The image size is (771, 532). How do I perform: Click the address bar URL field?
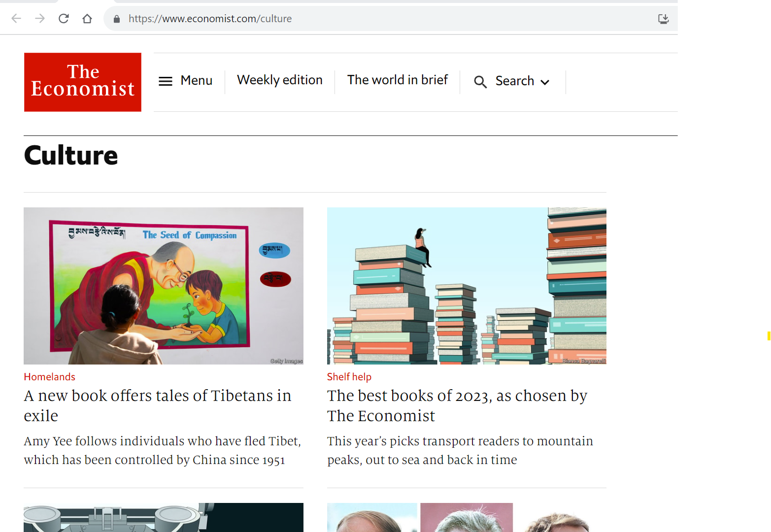tap(345, 19)
